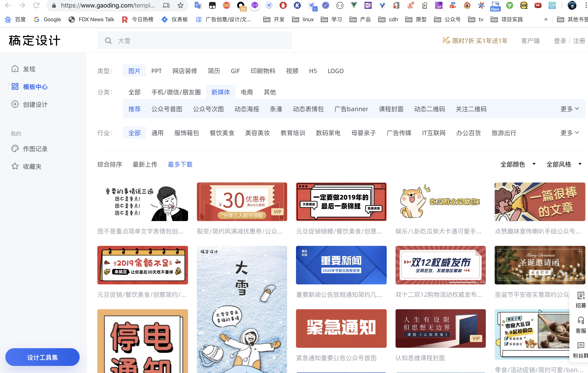Open 作图记录 palette icon
This screenshot has width=588, height=373.
pos(15,149)
